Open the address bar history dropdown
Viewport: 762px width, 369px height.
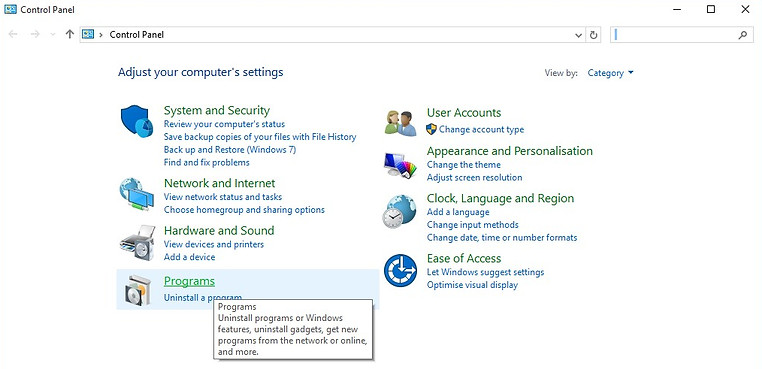(578, 35)
